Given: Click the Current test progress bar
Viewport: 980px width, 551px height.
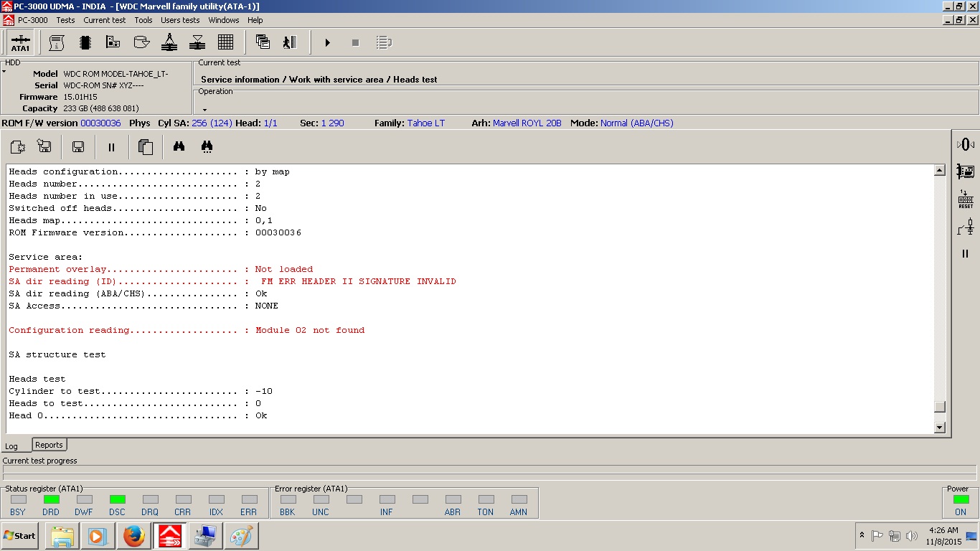Looking at the screenshot, I should click(x=489, y=473).
